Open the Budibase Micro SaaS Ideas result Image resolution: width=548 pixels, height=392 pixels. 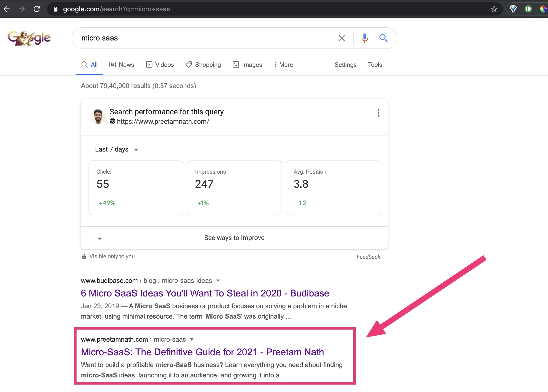[205, 293]
